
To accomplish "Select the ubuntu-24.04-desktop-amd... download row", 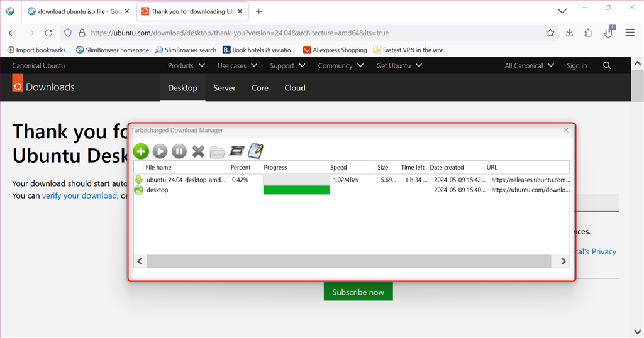I will coord(352,180).
